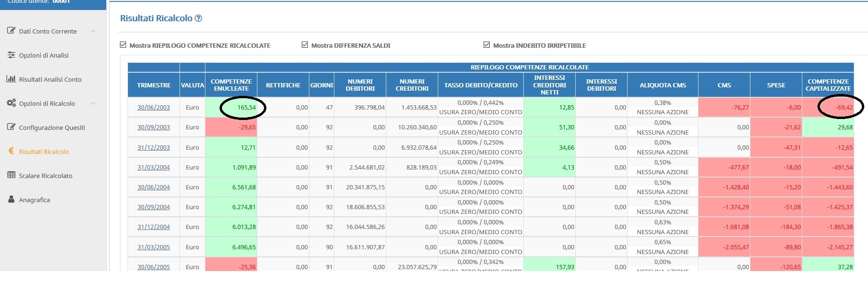This screenshot has height=306, width=868.
Task: Click competenze enucleate value 6.561,68
Action: [x=244, y=187]
